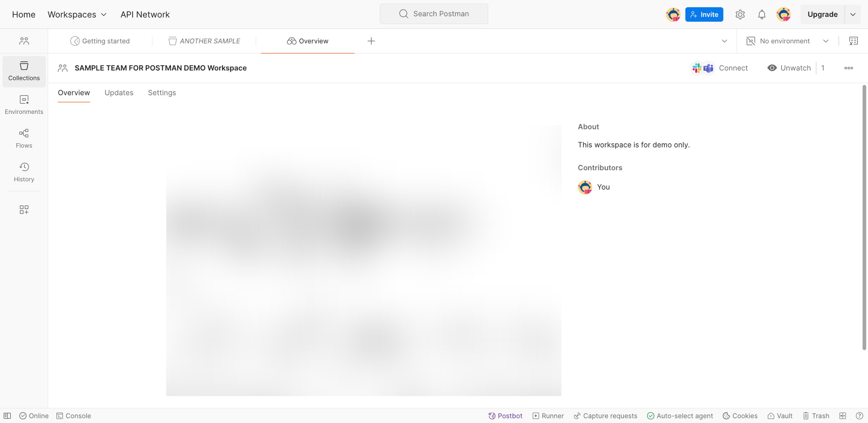Screen dimensions: 868x423
Task: Open the History sidebar panel
Action: [24, 172]
